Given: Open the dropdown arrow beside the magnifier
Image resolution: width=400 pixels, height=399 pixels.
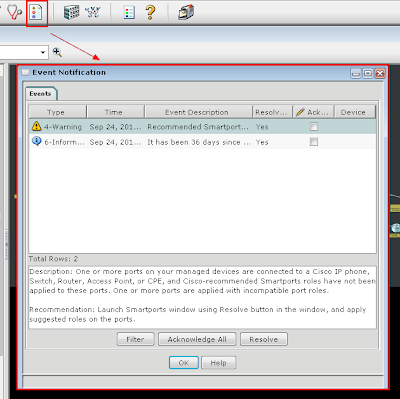Looking at the screenshot, I should coord(43,52).
